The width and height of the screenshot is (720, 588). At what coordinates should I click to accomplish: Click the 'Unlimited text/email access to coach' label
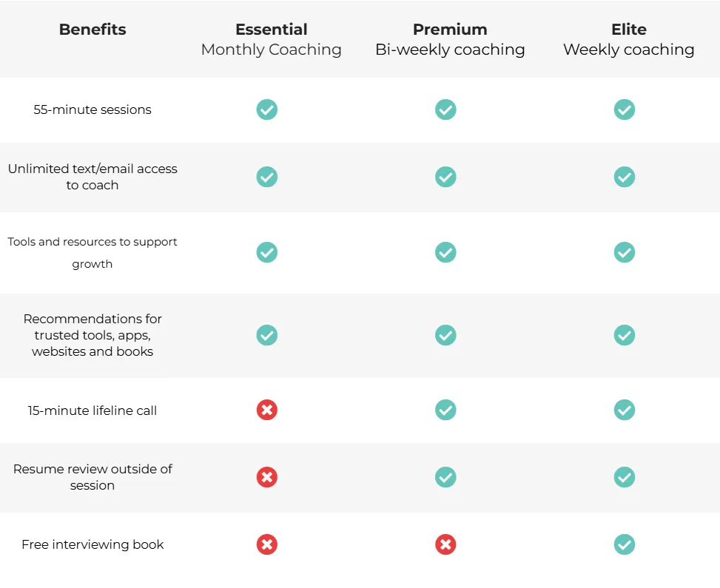(x=92, y=177)
